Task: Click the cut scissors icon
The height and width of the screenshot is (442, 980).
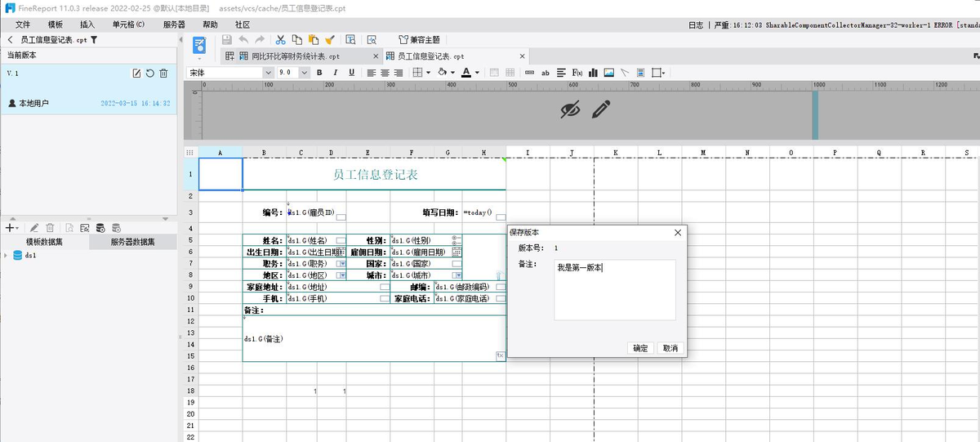Action: coord(281,39)
